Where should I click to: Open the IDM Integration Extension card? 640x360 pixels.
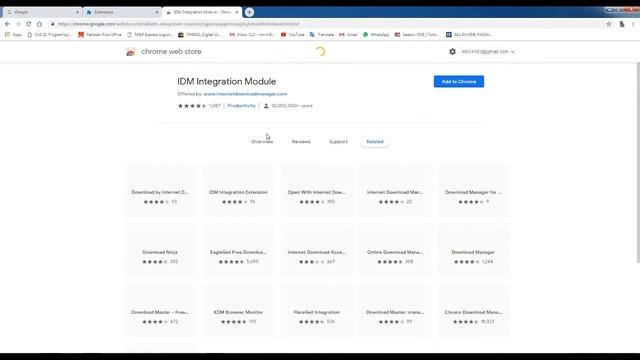[238, 190]
